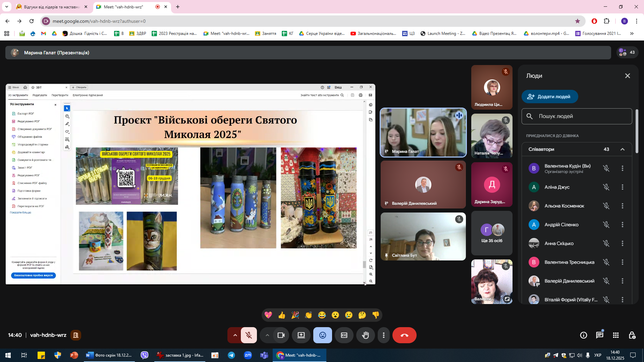Toggle the microphone mute button
Image resolution: width=644 pixels, height=362 pixels.
249,335
